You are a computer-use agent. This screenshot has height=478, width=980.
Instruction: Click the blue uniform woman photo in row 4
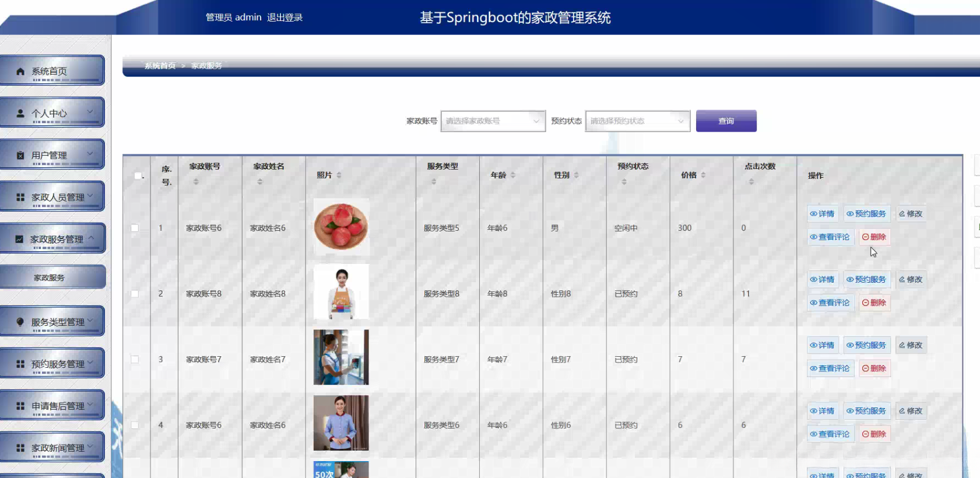pos(341,423)
